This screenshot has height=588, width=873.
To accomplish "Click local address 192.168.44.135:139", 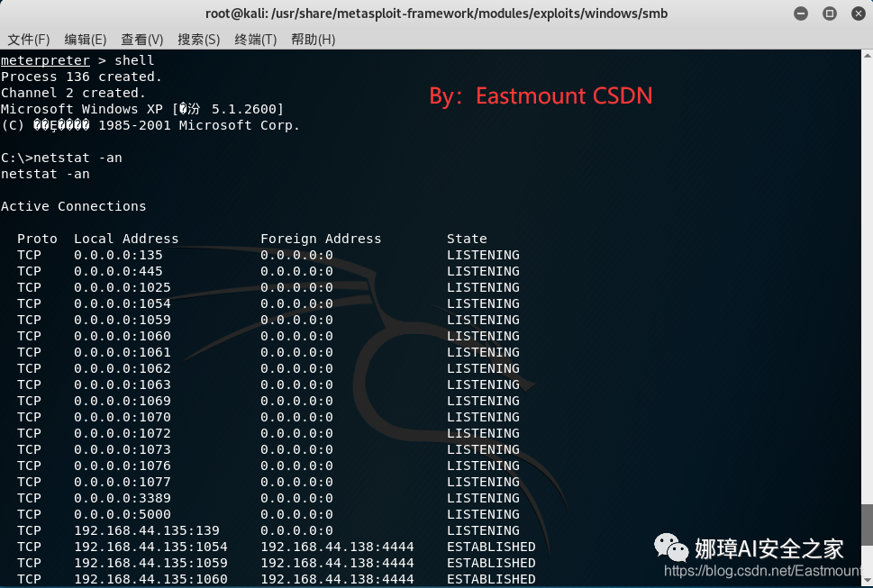I will (x=147, y=530).
